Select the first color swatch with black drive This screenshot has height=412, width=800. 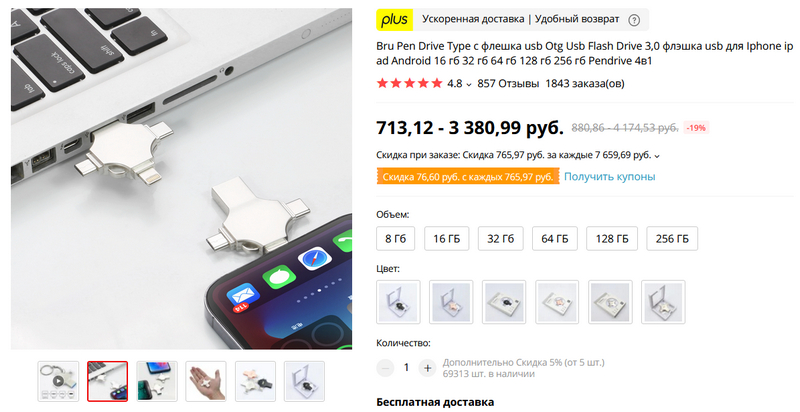pyautogui.click(x=398, y=302)
